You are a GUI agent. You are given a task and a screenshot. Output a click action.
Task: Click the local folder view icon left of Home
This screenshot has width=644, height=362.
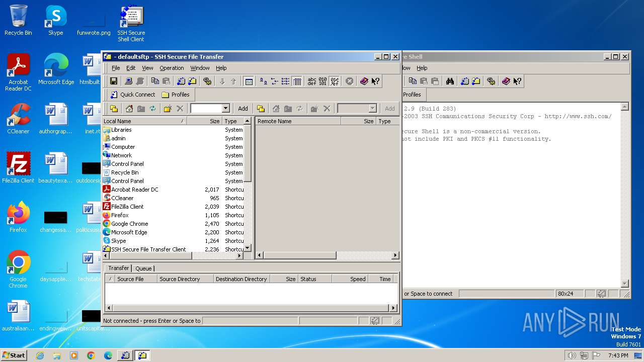(114, 109)
